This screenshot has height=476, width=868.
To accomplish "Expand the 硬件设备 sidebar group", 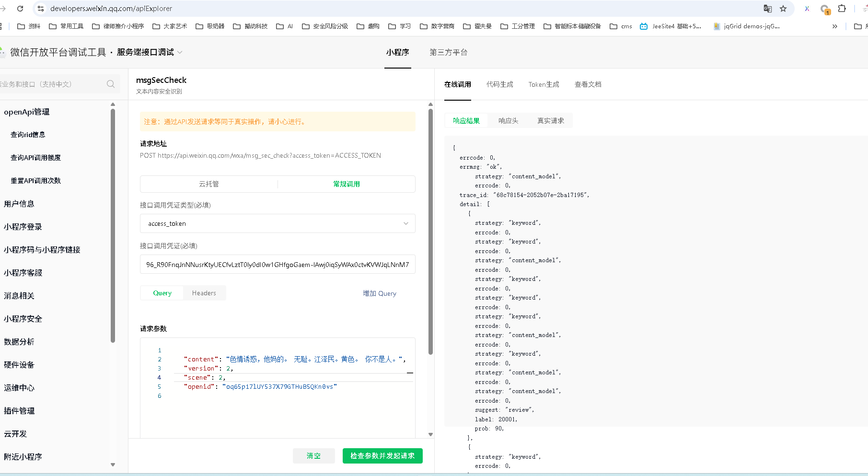I will pos(19,365).
